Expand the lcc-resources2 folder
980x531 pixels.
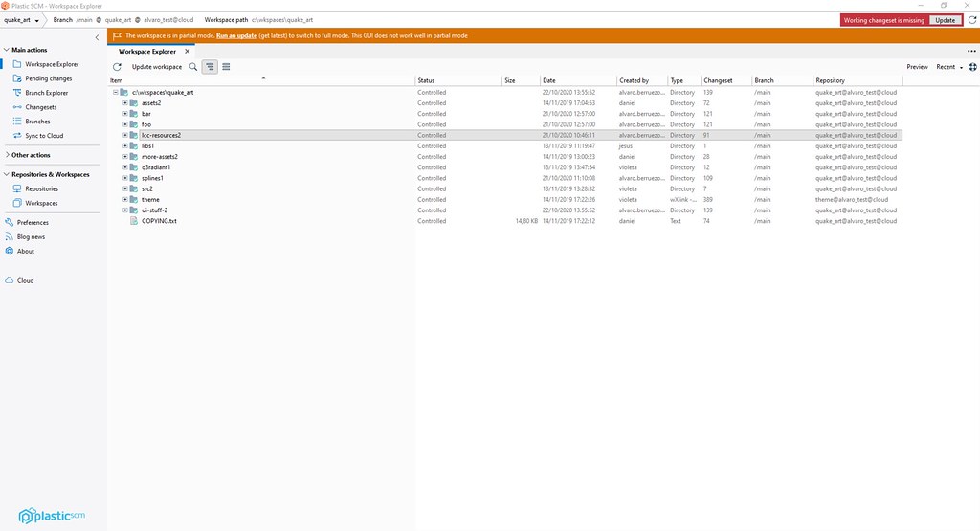tap(125, 135)
